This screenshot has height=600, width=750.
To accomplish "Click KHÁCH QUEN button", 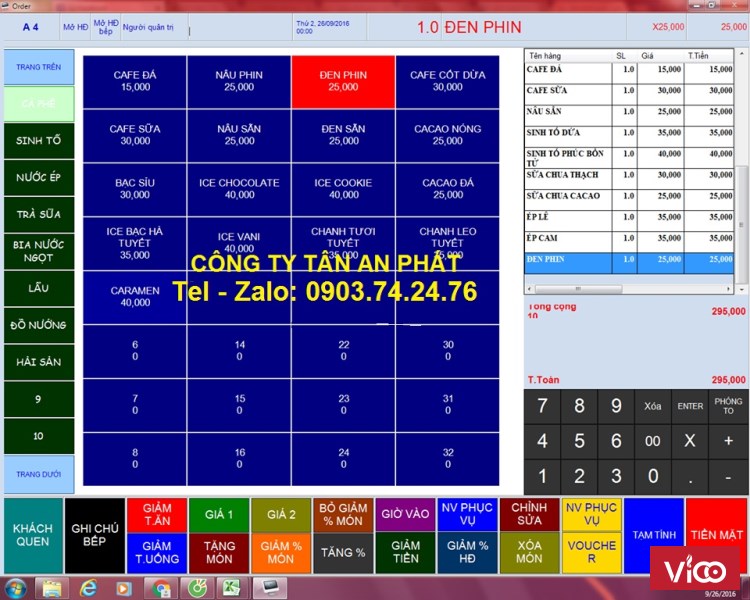I will click(33, 535).
